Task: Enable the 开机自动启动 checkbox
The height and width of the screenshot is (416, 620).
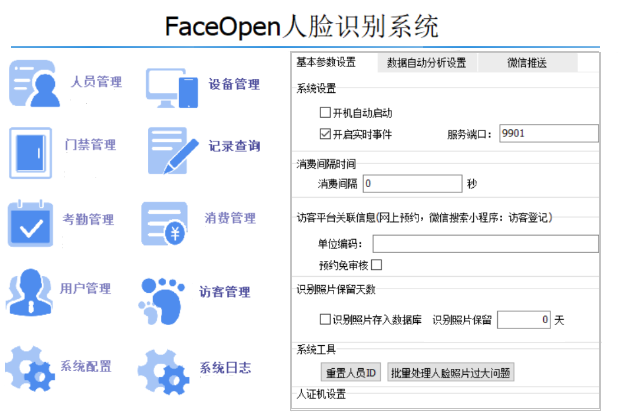Action: (324, 112)
